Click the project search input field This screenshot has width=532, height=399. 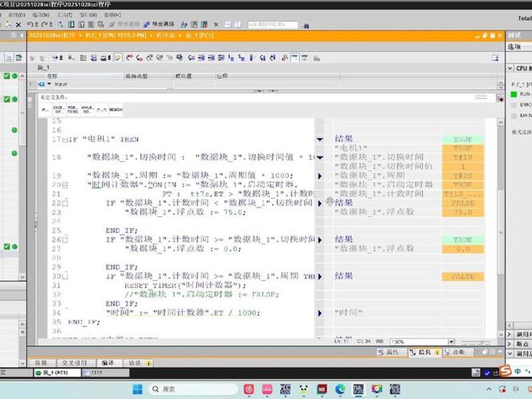273,25
